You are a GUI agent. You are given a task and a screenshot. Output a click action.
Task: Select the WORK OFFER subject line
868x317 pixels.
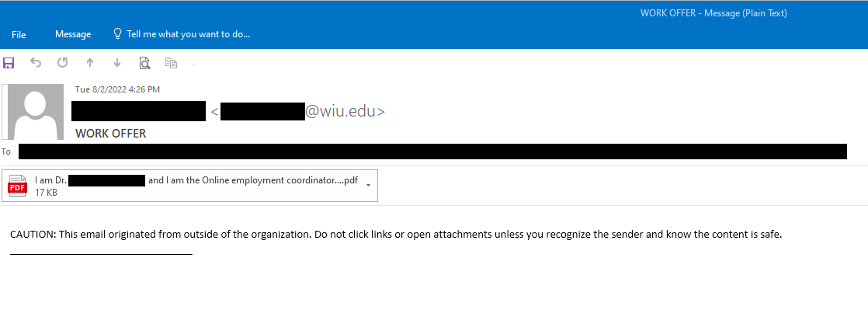click(111, 133)
